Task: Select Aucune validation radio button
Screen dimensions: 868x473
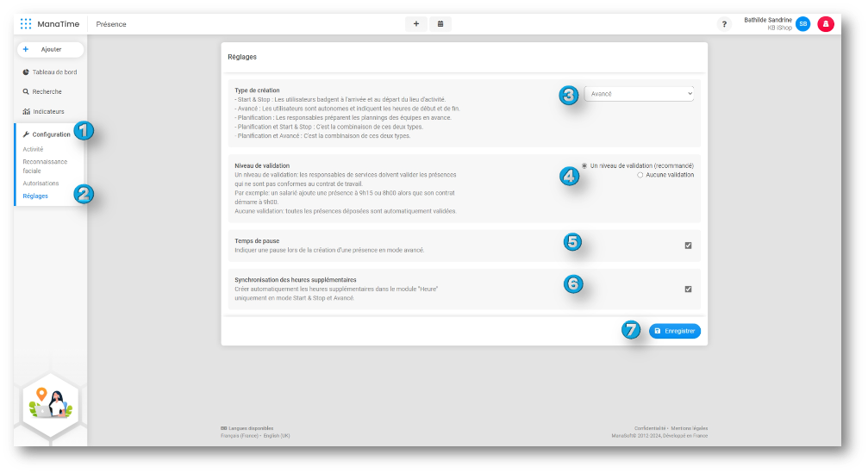Action: pyautogui.click(x=640, y=175)
